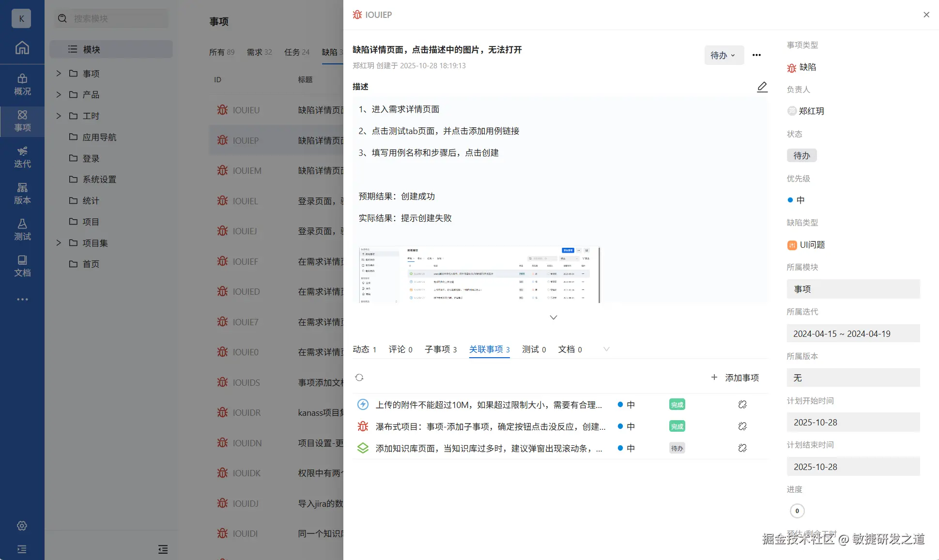This screenshot has width=939, height=560.
Task: Click the edit pencil beside 描述
Action: coord(762,87)
